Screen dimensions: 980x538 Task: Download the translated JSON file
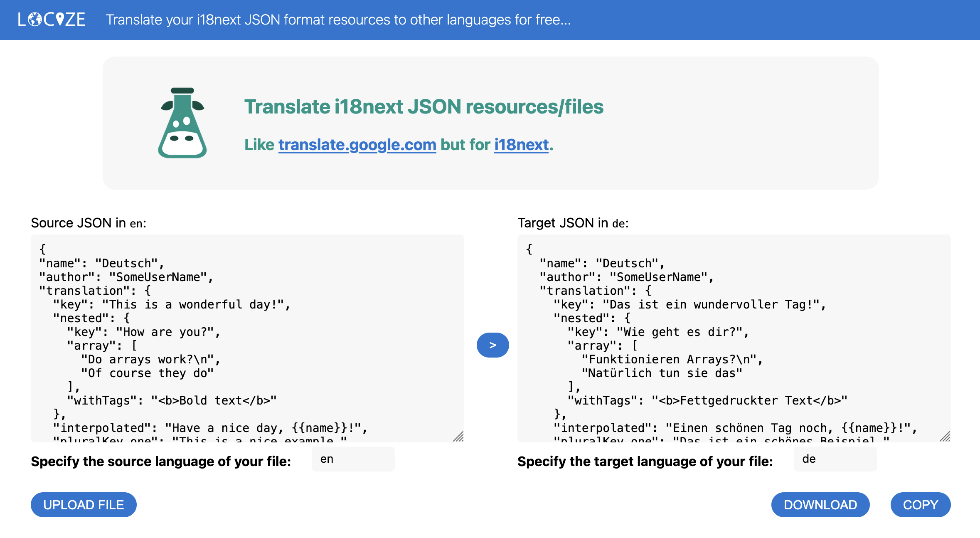(820, 505)
